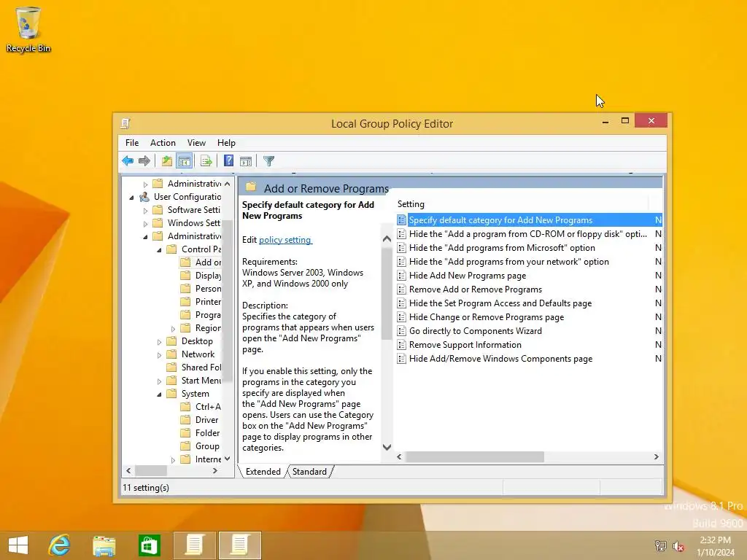Expand the Network tree node

pyautogui.click(x=160, y=355)
